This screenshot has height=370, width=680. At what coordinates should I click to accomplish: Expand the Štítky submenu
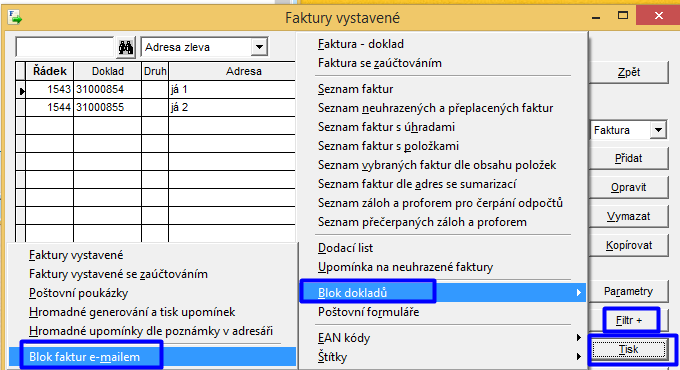(442, 357)
